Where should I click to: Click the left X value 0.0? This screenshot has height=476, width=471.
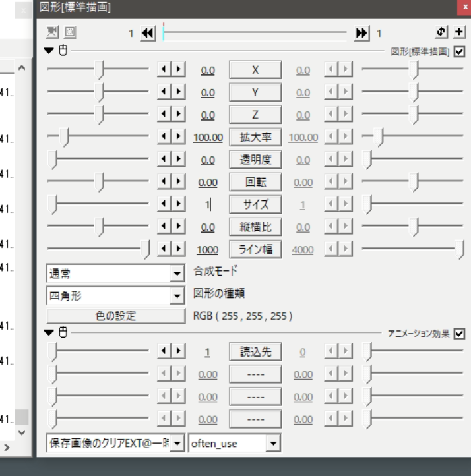[x=208, y=71]
